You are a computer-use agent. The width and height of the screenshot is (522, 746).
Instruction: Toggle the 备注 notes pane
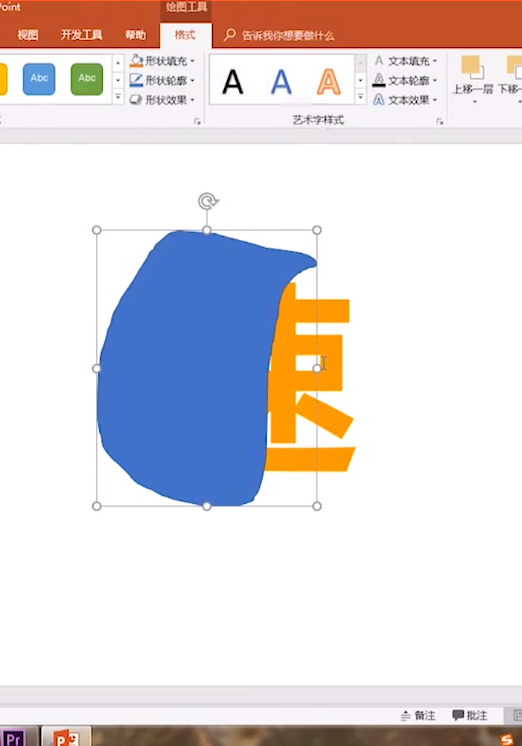[x=418, y=715]
